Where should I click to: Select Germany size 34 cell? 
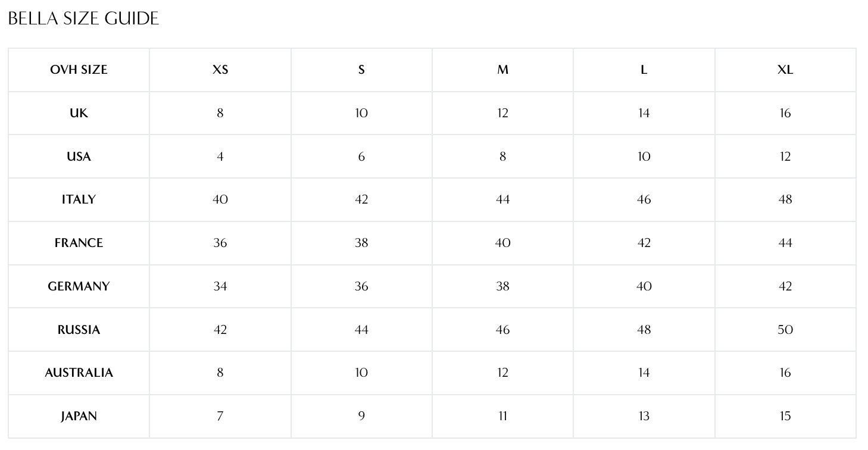[x=220, y=286]
